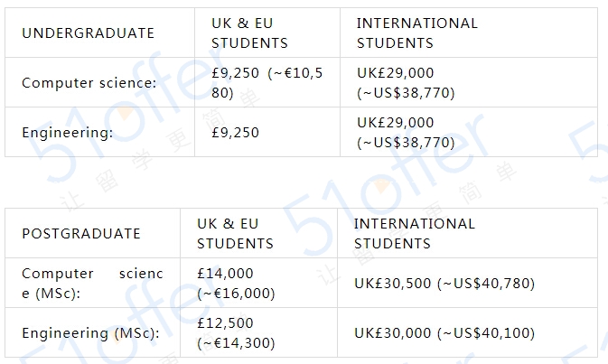Select Engineering UK£29,000 international fee
The width and height of the screenshot is (608, 364).
point(469,132)
